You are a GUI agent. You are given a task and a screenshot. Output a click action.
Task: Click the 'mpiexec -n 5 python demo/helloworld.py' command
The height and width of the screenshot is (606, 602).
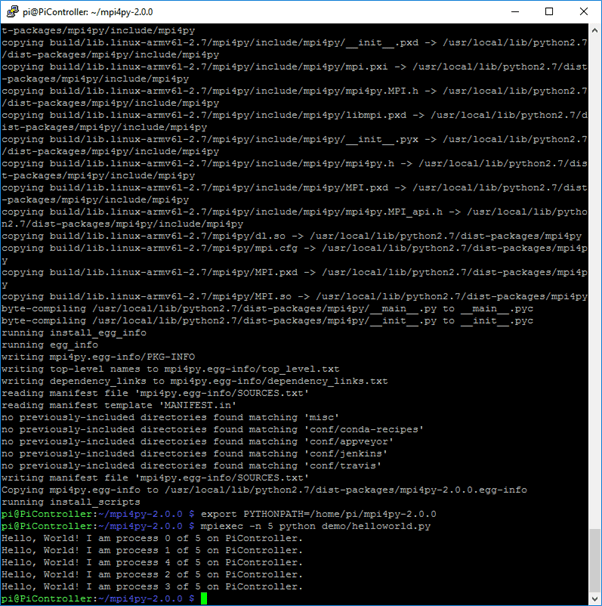(315, 526)
